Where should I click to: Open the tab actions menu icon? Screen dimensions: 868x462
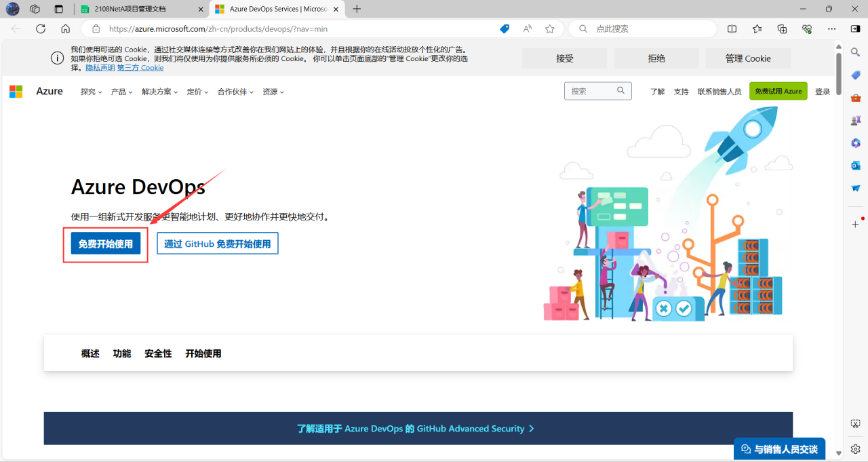coord(59,9)
